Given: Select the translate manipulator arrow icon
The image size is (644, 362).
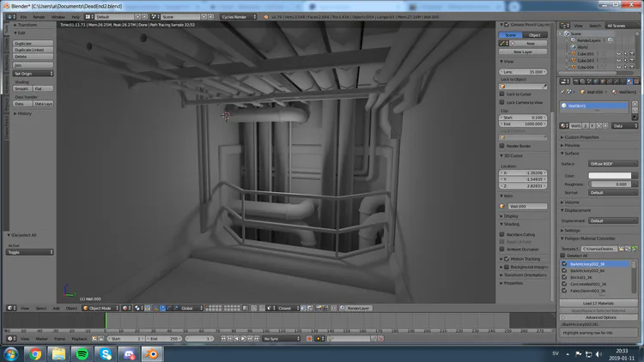Looking at the screenshot, I should coord(162,308).
